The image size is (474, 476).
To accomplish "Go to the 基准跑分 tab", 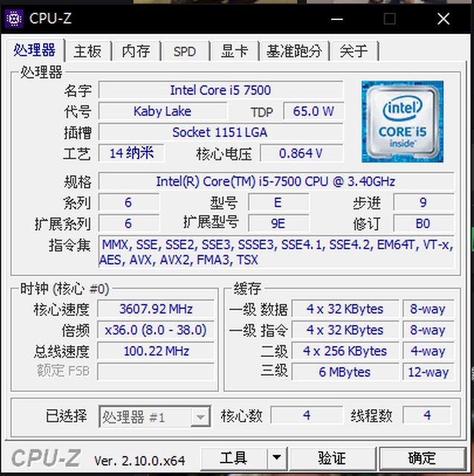I will pyautogui.click(x=294, y=51).
